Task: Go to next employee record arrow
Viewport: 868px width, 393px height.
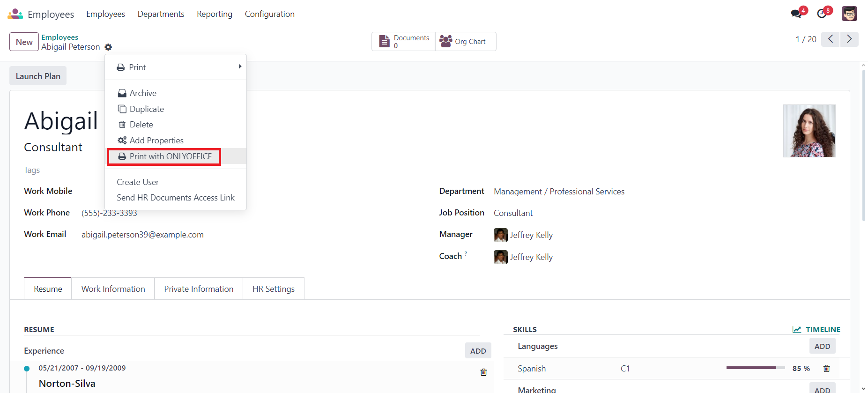Action: point(849,39)
